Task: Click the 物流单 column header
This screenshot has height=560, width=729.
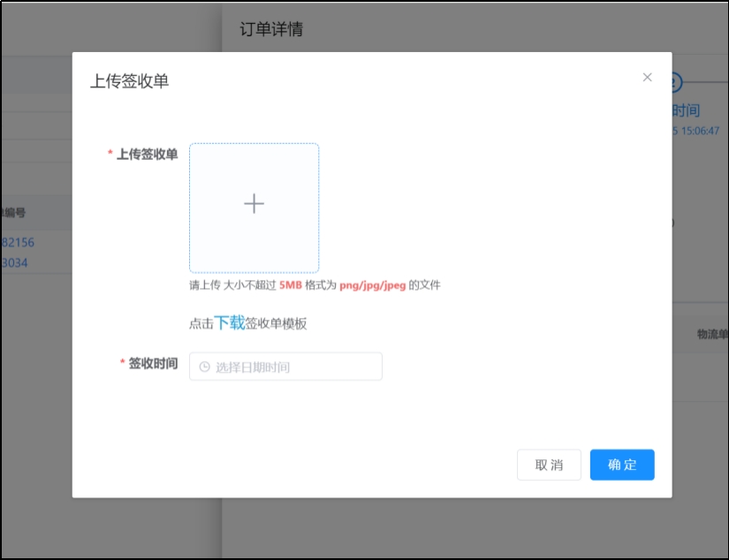Action: coord(711,334)
